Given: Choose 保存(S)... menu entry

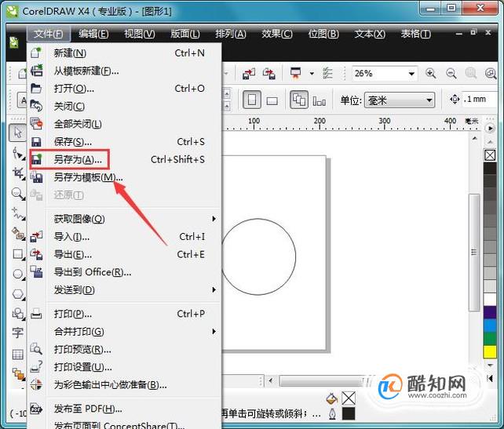Looking at the screenshot, I should pyautogui.click(x=125, y=142).
